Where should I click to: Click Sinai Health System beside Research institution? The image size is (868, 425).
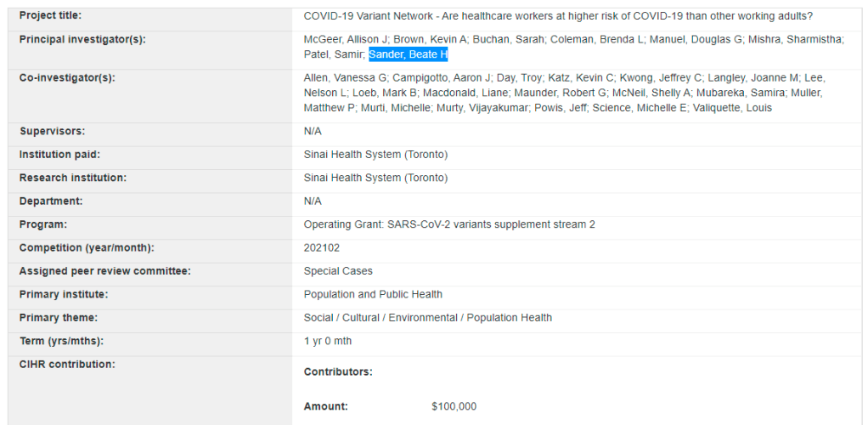375,178
